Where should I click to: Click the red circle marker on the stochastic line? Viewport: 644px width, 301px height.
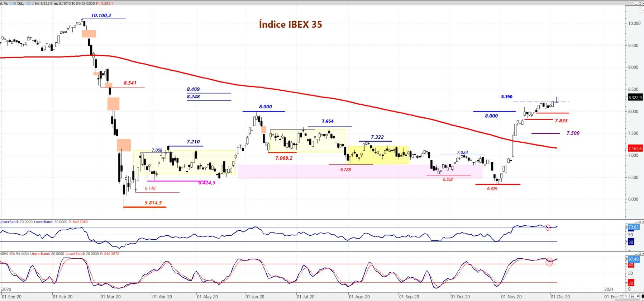point(549,262)
